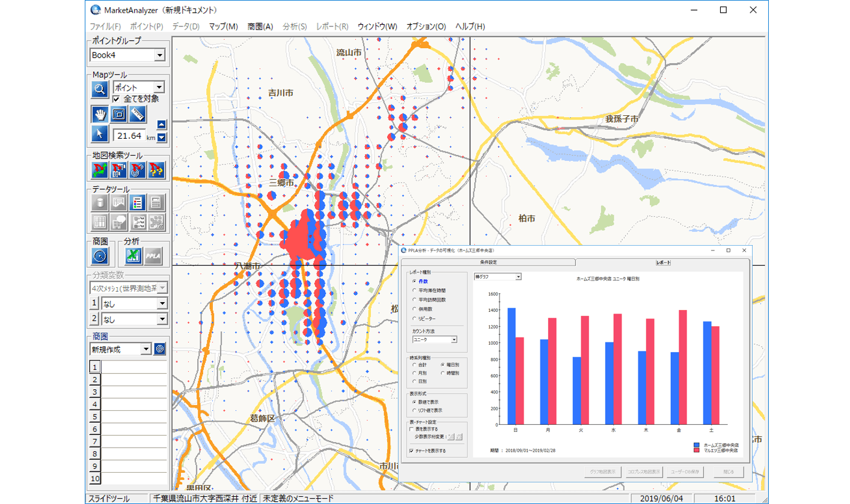Click the 21.64 km distance input field
The width and height of the screenshot is (850, 504).
pyautogui.click(x=129, y=135)
